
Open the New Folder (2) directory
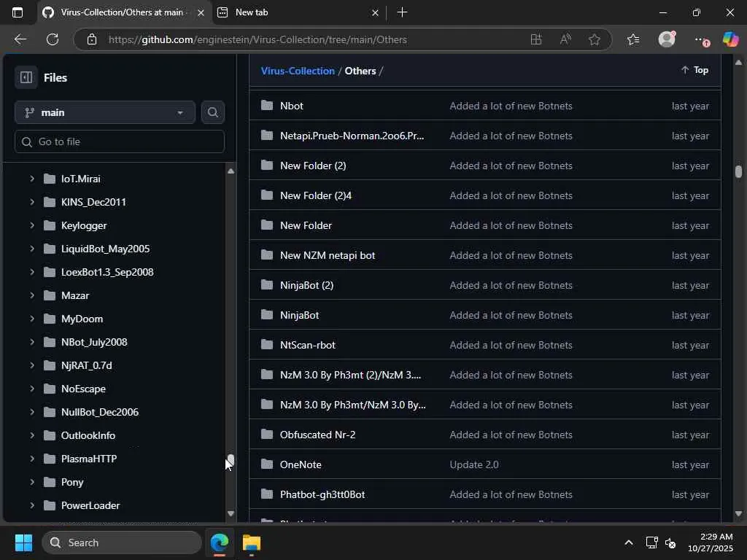[x=313, y=166]
